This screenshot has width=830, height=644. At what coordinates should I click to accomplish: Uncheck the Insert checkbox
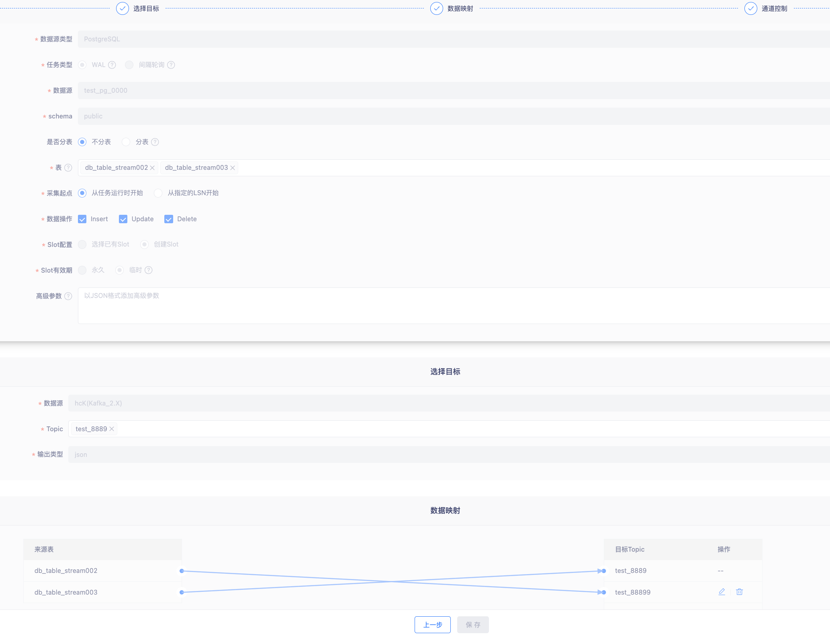tap(82, 219)
